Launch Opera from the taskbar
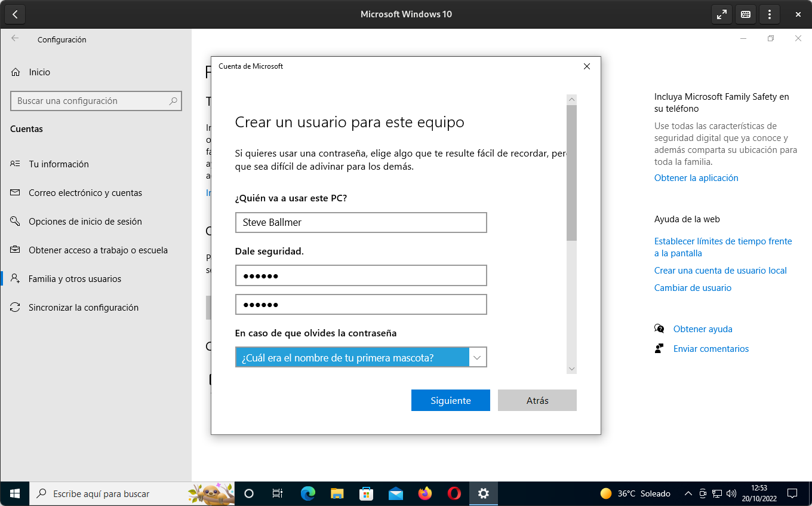Image resolution: width=812 pixels, height=506 pixels. (454, 493)
